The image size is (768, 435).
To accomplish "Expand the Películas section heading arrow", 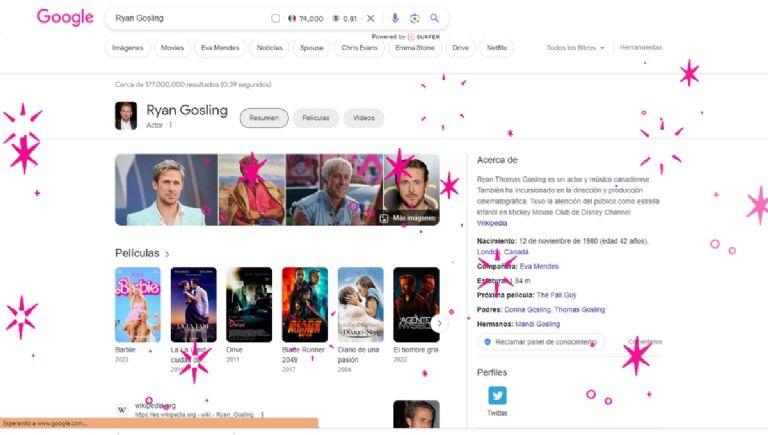I will pos(168,254).
